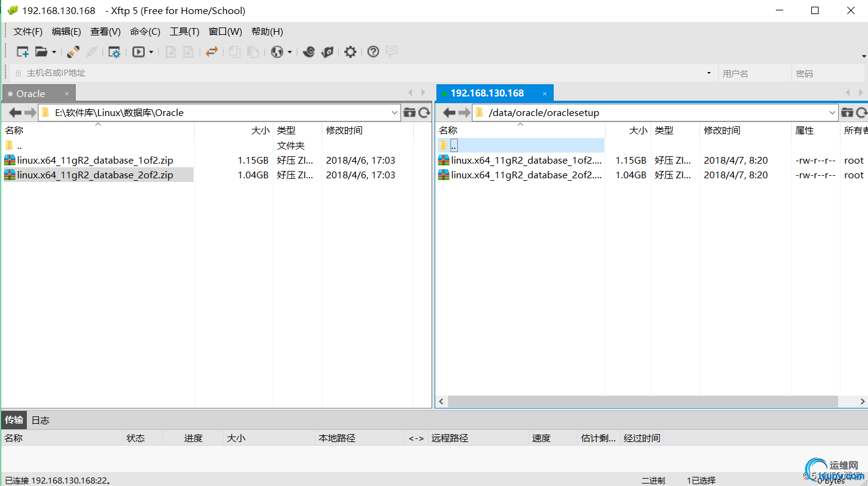Expand local path E:\软件库\Linux\数据库\Oracle dropdown

tap(394, 112)
